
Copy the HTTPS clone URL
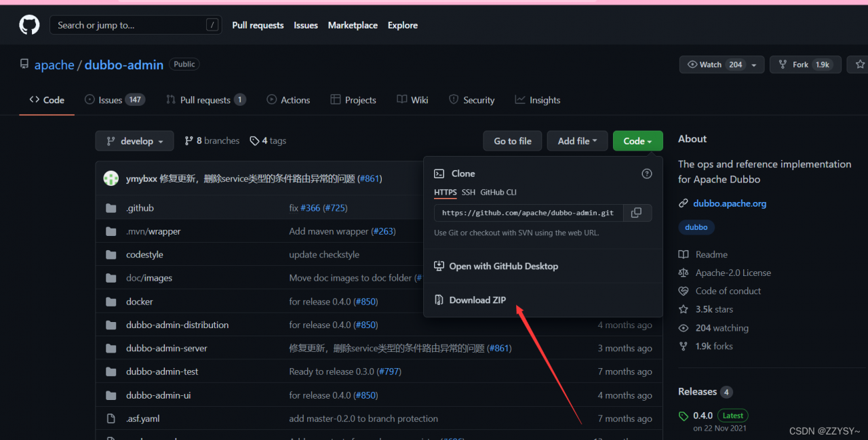point(636,213)
